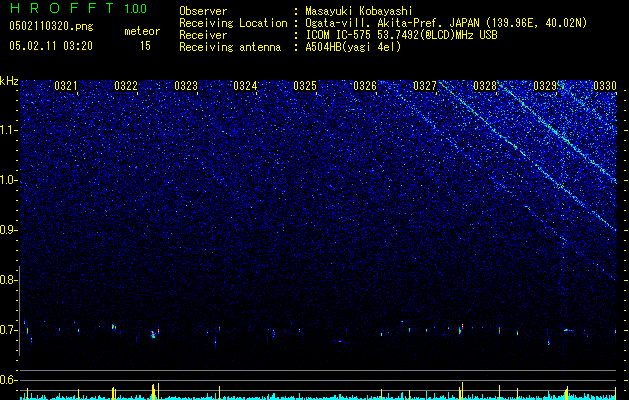Click the 0330 time marker
The image size is (629, 400).
click(605, 86)
